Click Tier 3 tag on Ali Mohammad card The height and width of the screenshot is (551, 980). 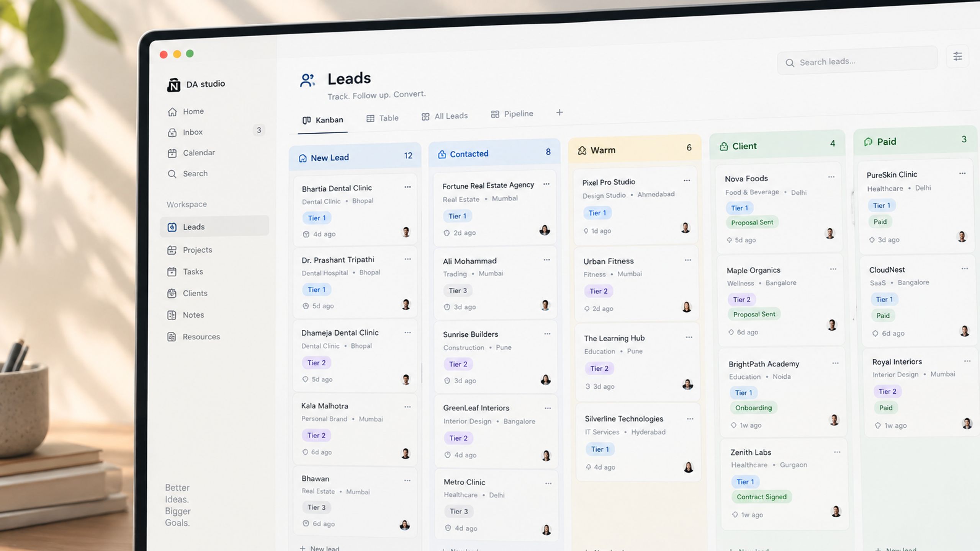[x=458, y=290]
